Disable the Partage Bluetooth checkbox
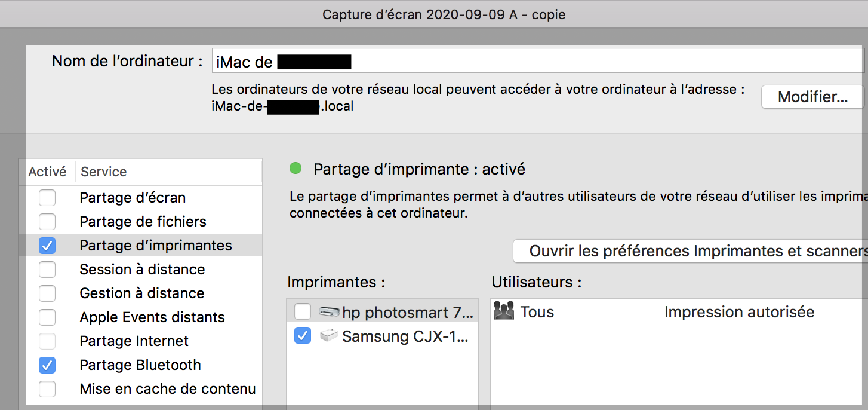 [x=47, y=365]
